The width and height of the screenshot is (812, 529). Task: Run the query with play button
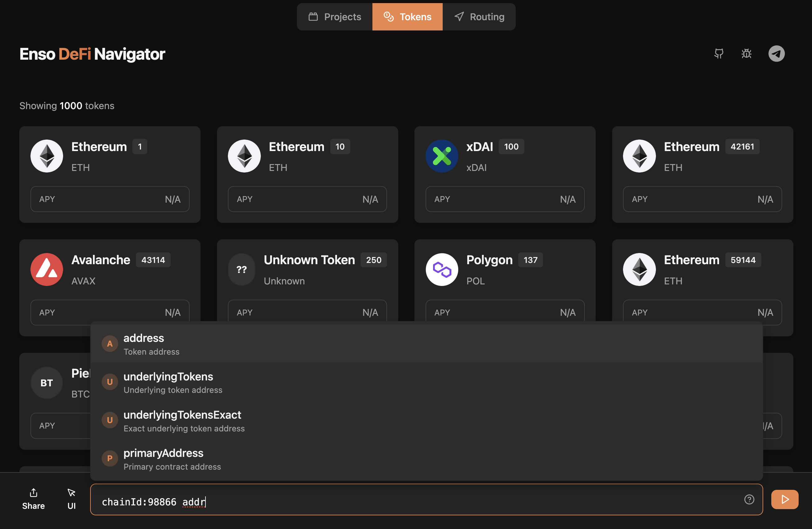pos(784,499)
